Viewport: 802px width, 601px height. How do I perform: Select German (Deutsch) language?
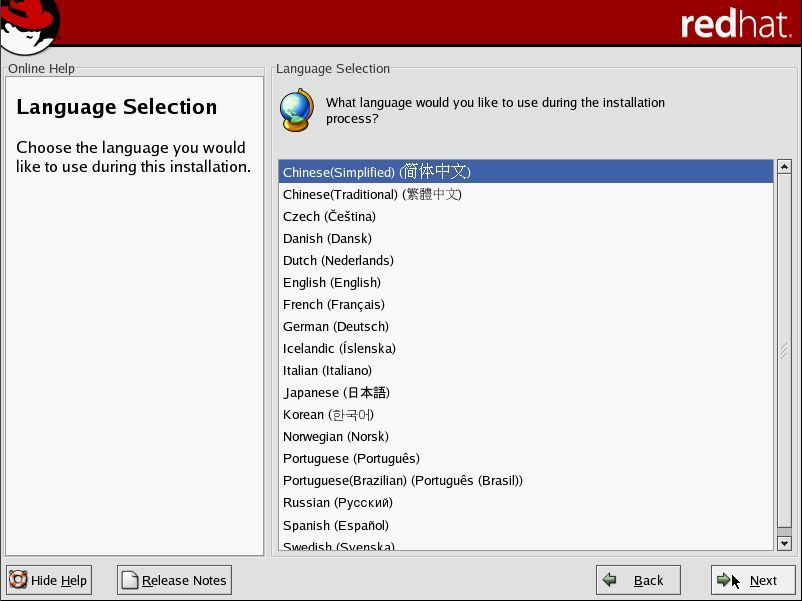click(336, 327)
